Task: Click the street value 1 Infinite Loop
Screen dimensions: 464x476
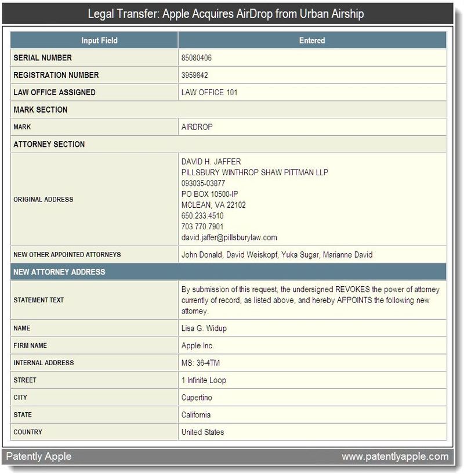Action: [x=204, y=380]
